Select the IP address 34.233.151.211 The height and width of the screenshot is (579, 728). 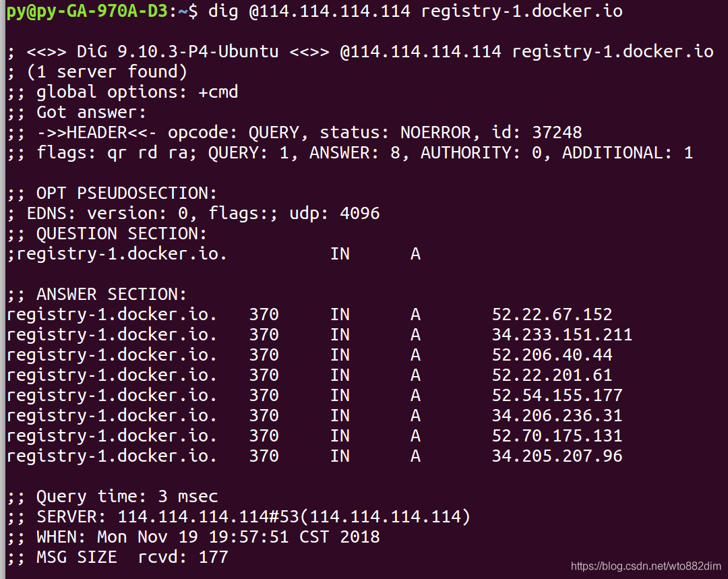pyautogui.click(x=562, y=335)
